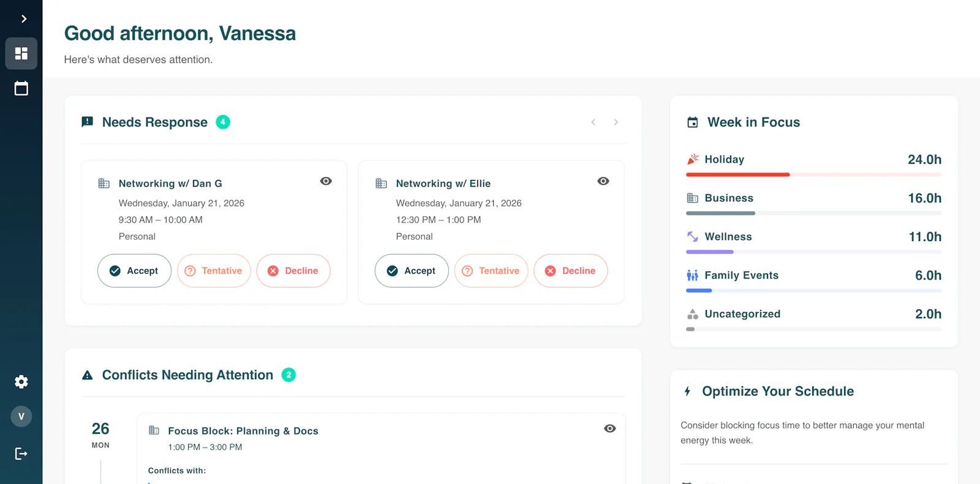Click the Conflicts count badge 2
Image resolution: width=980 pixels, height=484 pixels.
[x=288, y=374]
